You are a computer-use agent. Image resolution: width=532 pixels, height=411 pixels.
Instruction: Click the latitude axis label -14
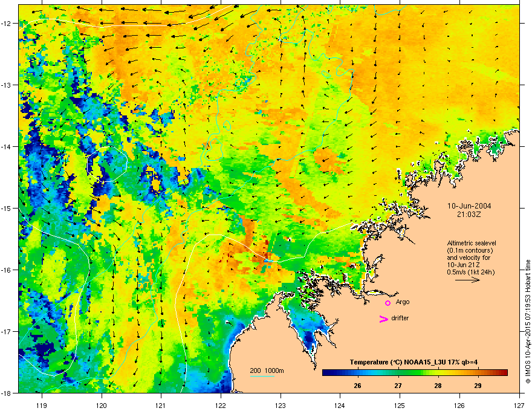pyautogui.click(x=6, y=146)
